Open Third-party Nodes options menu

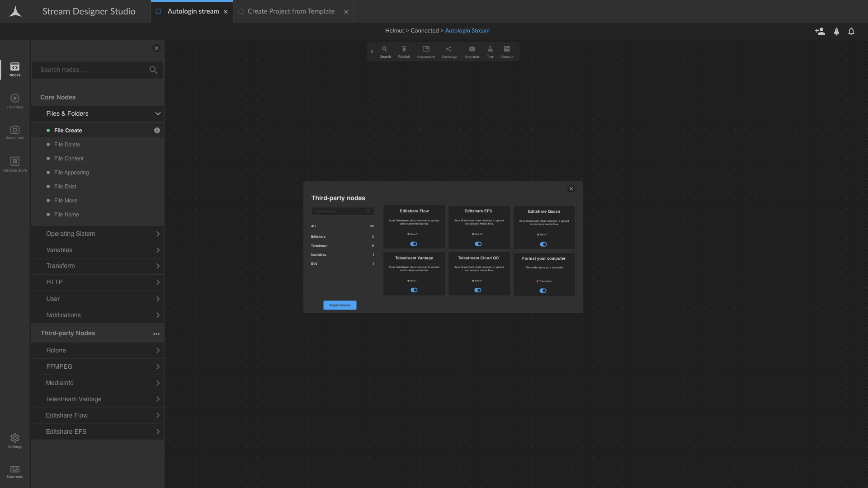point(156,334)
